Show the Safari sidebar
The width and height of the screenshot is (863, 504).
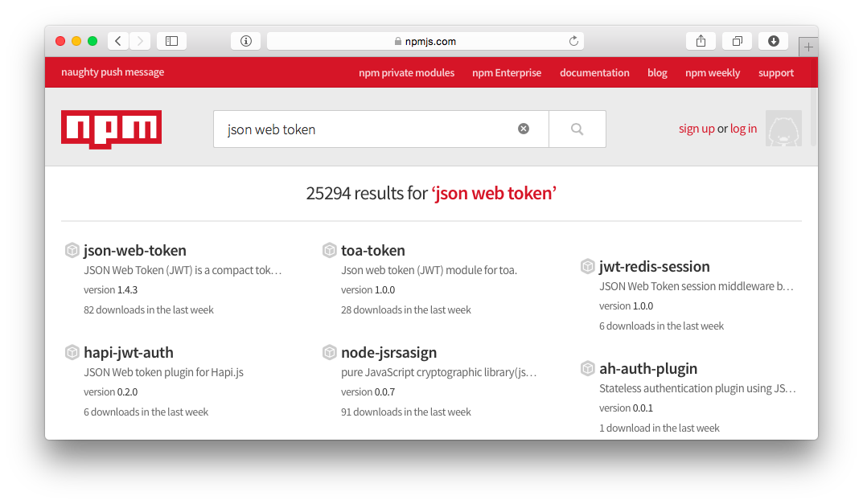click(172, 41)
